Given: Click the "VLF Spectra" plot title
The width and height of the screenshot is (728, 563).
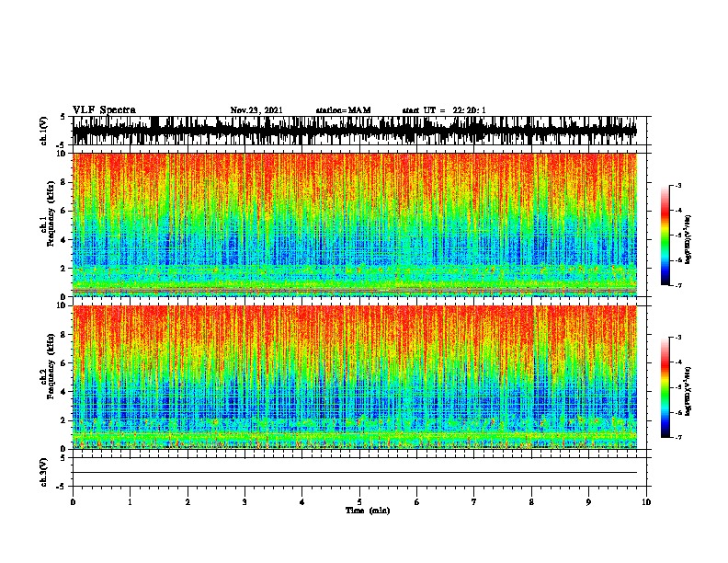Looking at the screenshot, I should coord(104,110).
